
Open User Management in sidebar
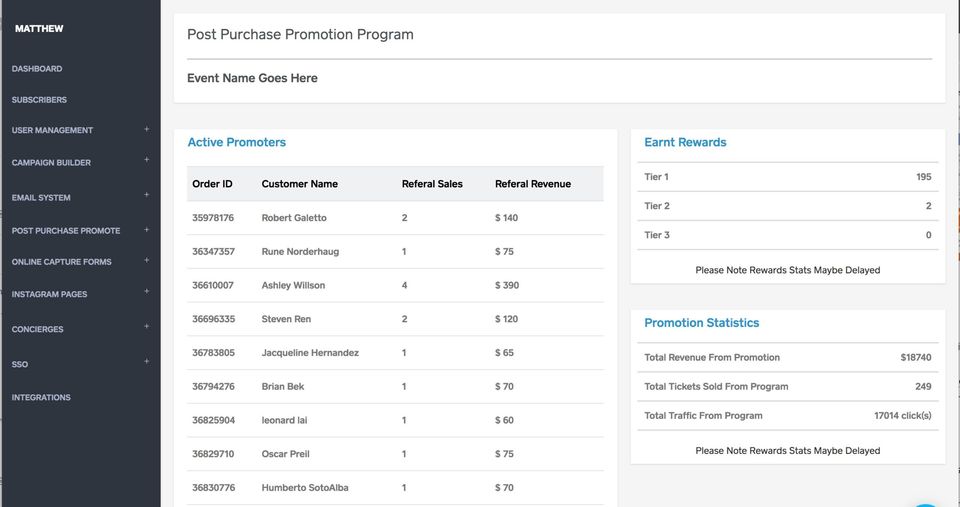pyautogui.click(x=52, y=130)
